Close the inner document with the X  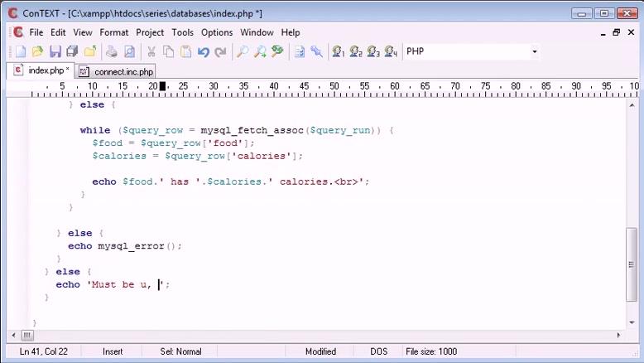632,32
